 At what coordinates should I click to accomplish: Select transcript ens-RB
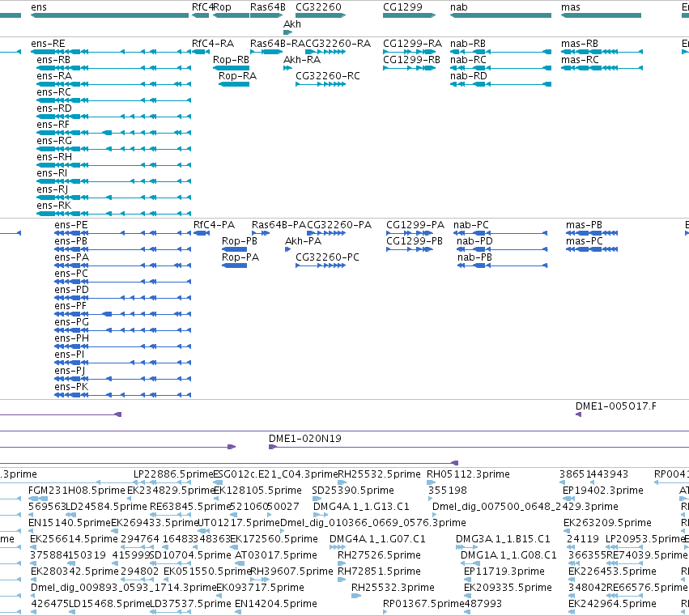point(114,68)
